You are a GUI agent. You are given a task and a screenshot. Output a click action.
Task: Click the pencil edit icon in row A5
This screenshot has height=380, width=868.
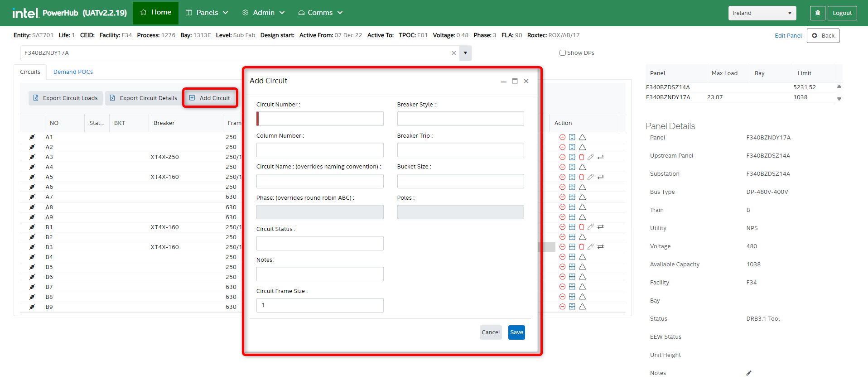(x=590, y=177)
